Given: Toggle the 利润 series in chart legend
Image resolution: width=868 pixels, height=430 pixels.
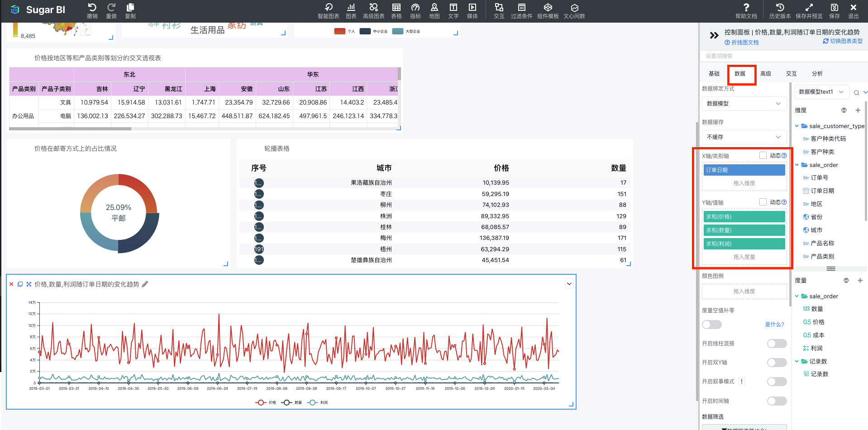Looking at the screenshot, I should [317, 402].
